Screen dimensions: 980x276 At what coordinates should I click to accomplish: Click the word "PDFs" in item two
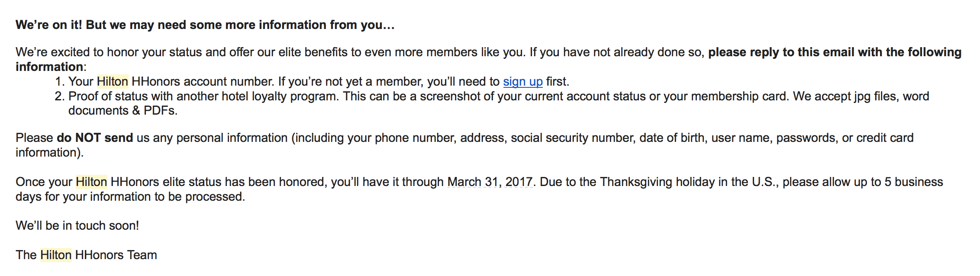tap(159, 110)
